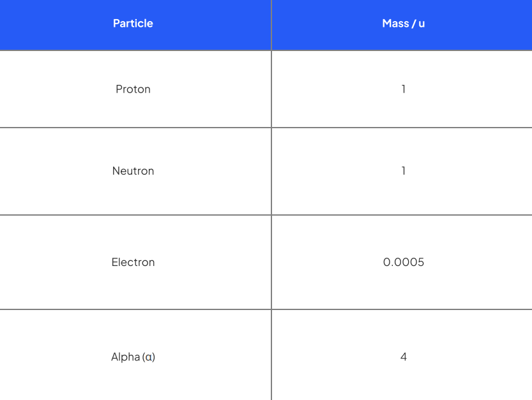Select the Mass / u column header

click(403, 24)
